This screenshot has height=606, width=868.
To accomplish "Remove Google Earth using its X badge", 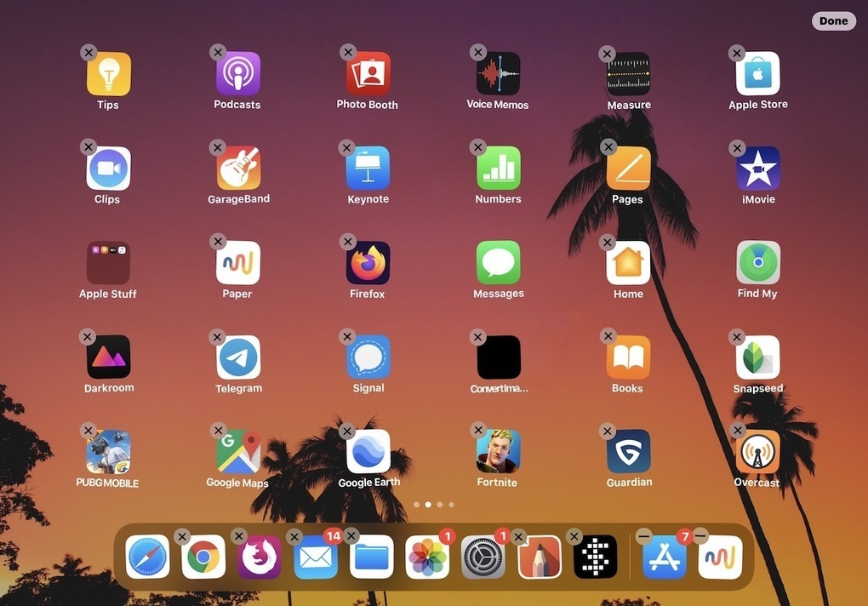I will 347,432.
